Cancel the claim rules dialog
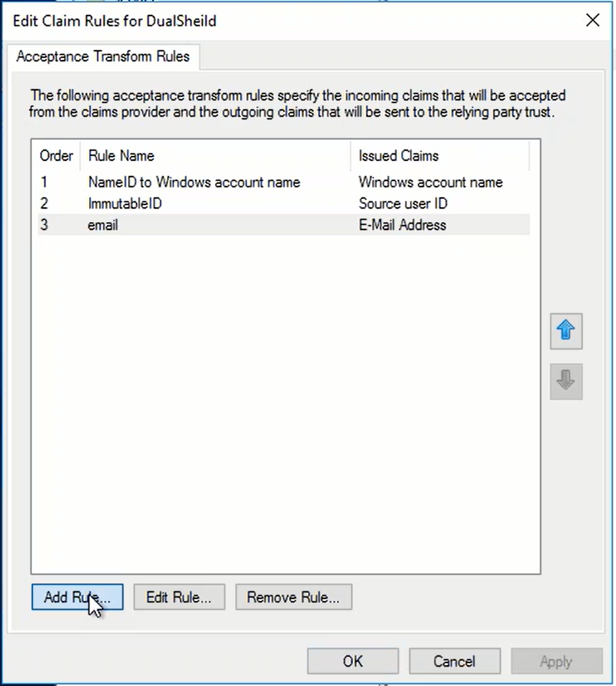 point(455,661)
